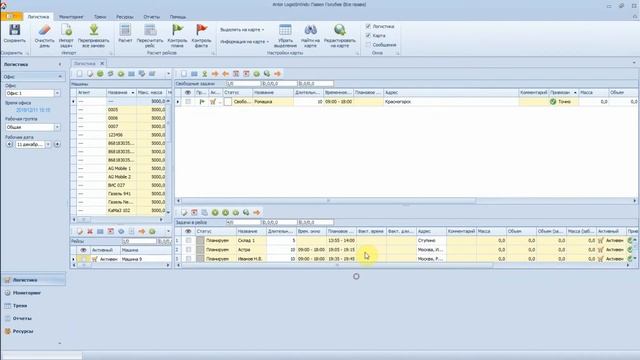This screenshot has height=360, width=640.
Task: Open Треки in left navigation
Action: click(x=20, y=305)
